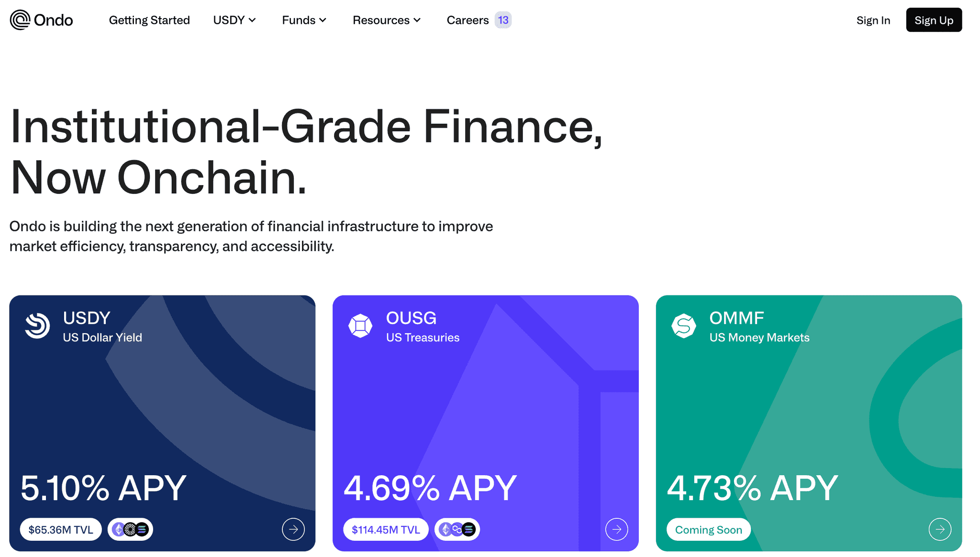The height and width of the screenshot is (557, 980).
Task: Click the Sign In link
Action: click(x=873, y=20)
